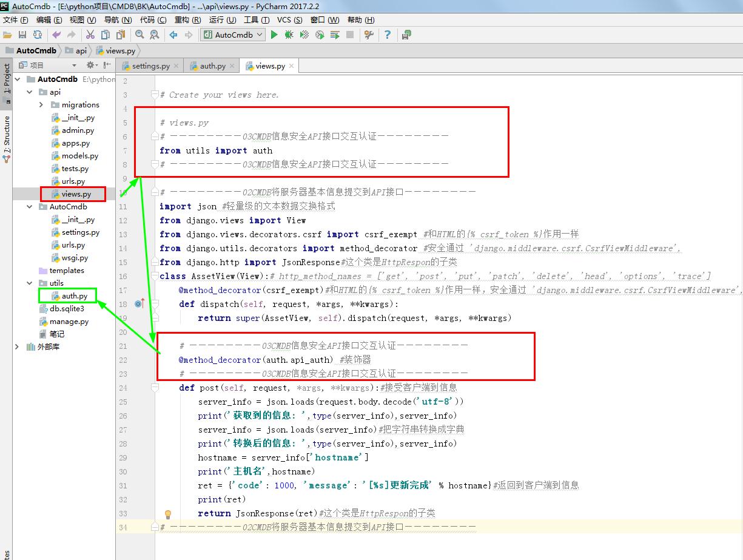This screenshot has height=560, width=743.
Task: Navigate Back with blue left arrow
Action: click(173, 35)
